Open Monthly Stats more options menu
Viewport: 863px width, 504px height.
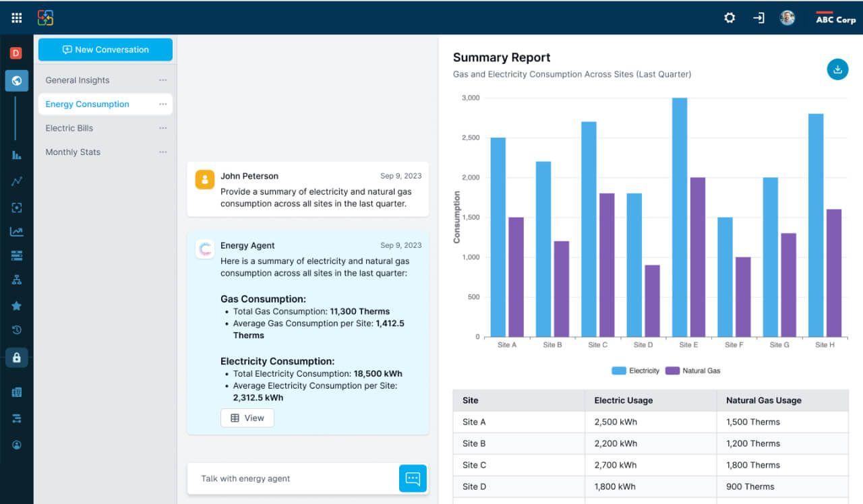pyautogui.click(x=162, y=152)
